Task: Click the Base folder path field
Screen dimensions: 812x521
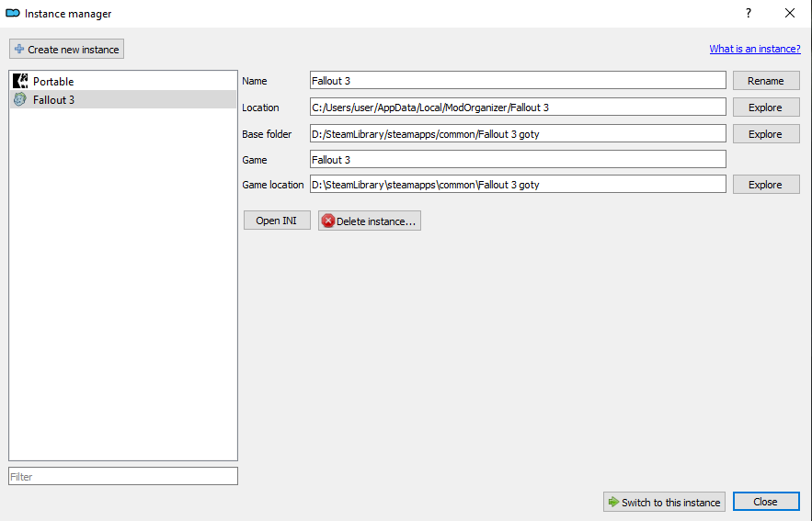Action: coord(518,133)
